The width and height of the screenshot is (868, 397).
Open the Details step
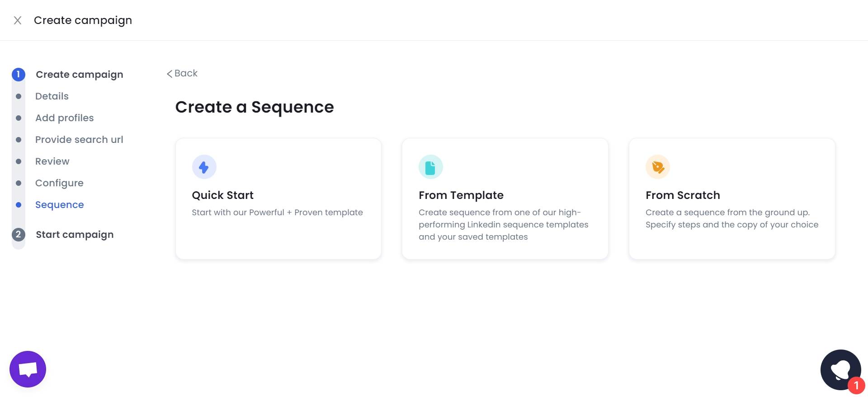[52, 96]
